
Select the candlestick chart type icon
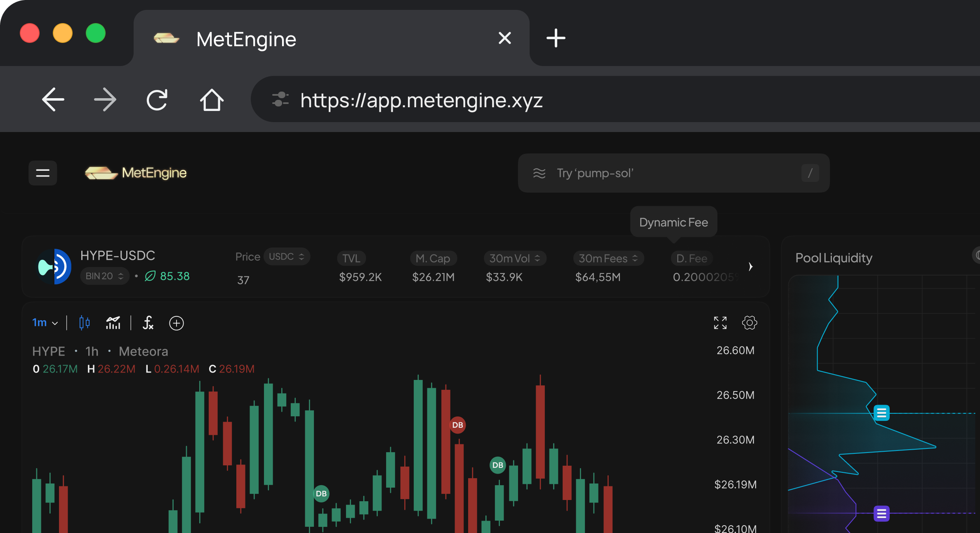point(84,323)
